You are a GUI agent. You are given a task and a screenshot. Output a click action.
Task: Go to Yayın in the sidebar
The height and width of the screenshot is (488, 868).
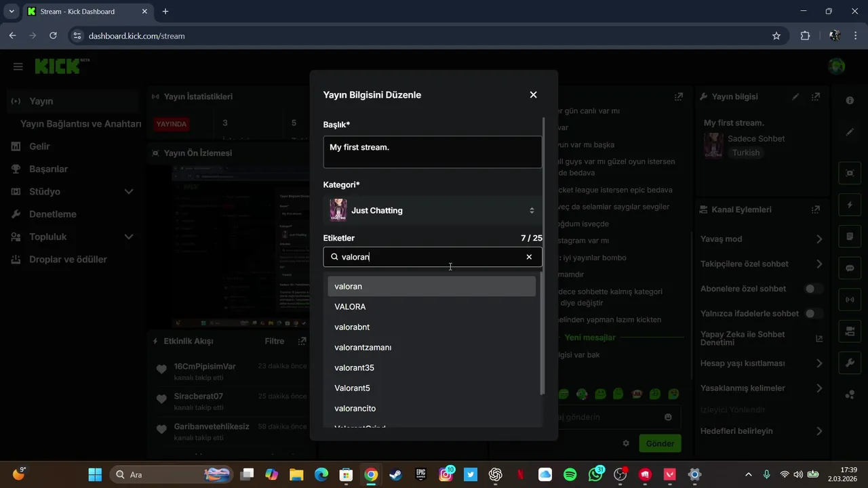point(73,101)
